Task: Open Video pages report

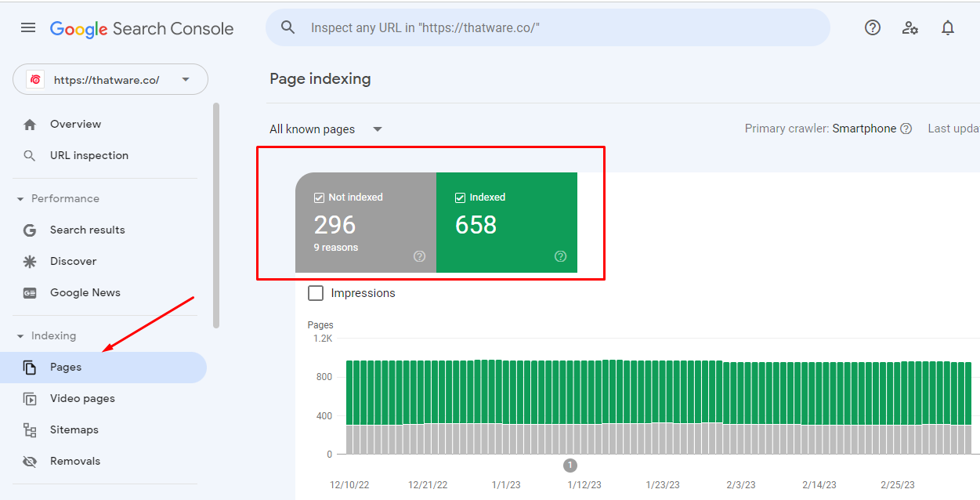Action: [103, 399]
